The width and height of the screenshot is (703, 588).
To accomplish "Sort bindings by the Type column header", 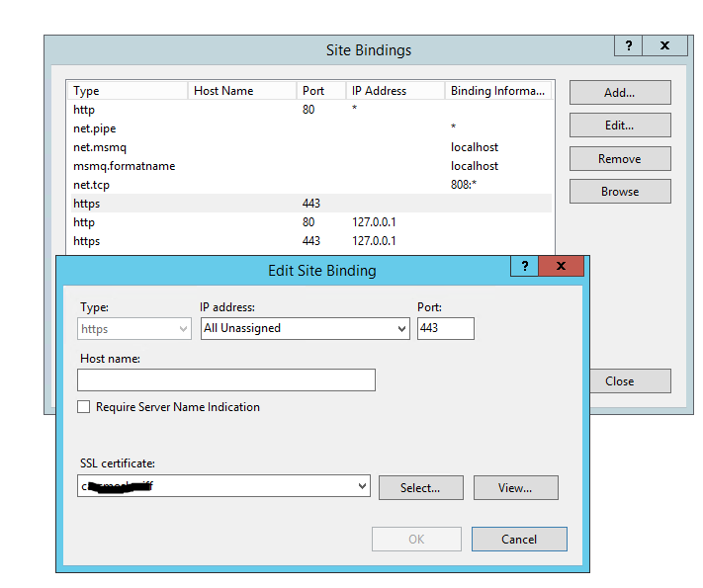I will coord(127,91).
